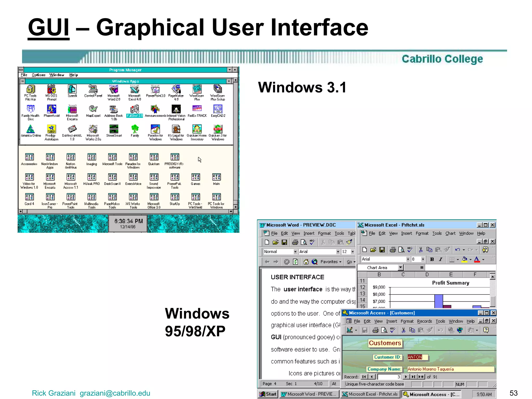The height and width of the screenshot is (399, 532).
Task: Open Program Manager Options menu
Action: tap(38, 75)
